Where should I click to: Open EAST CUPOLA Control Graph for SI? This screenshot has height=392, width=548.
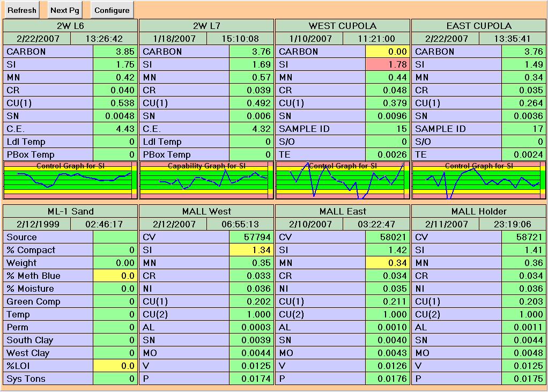(x=479, y=180)
